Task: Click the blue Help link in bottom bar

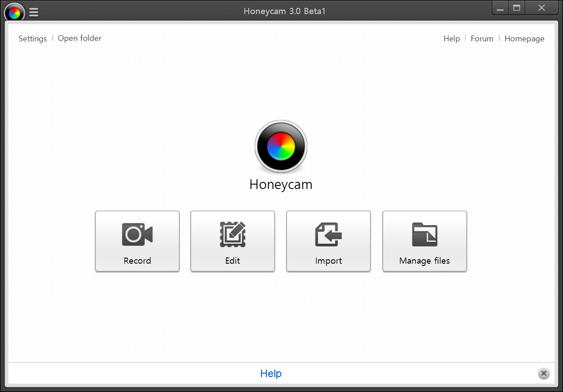Action: coord(271,374)
